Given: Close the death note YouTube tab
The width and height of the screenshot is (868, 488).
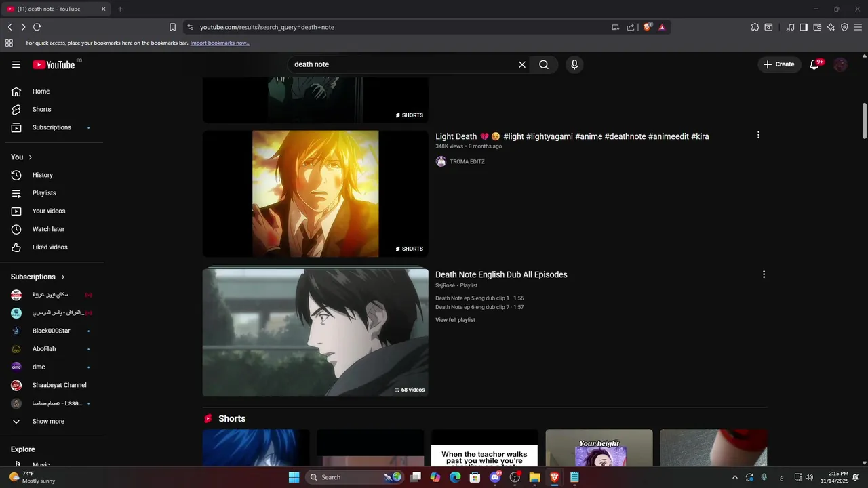Looking at the screenshot, I should pos(104,9).
